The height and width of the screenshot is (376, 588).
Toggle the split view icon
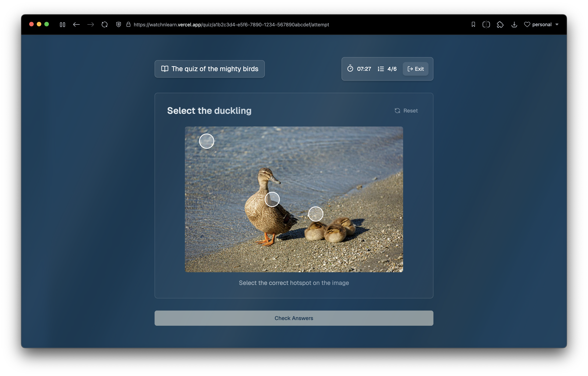click(x=486, y=24)
